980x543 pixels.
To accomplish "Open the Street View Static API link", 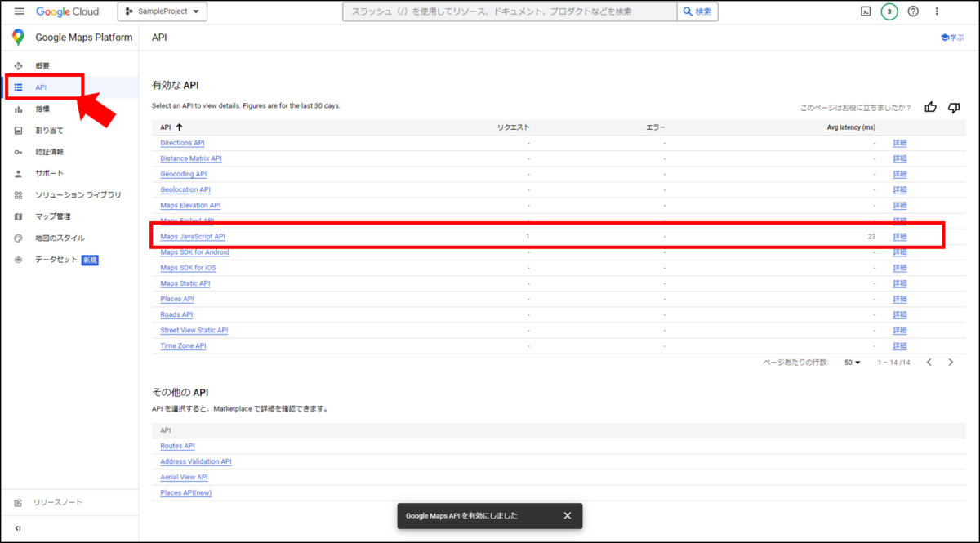I will tap(194, 330).
